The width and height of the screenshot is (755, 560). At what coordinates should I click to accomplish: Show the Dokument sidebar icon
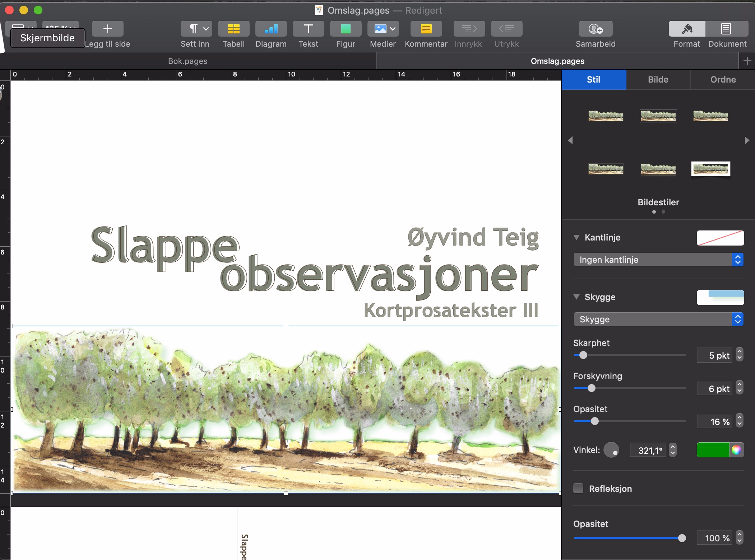click(x=726, y=29)
